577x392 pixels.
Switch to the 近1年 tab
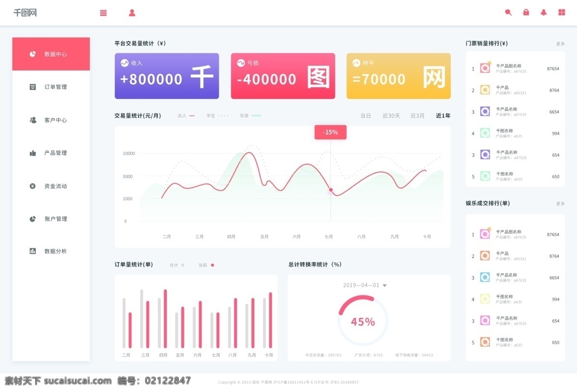coord(443,116)
